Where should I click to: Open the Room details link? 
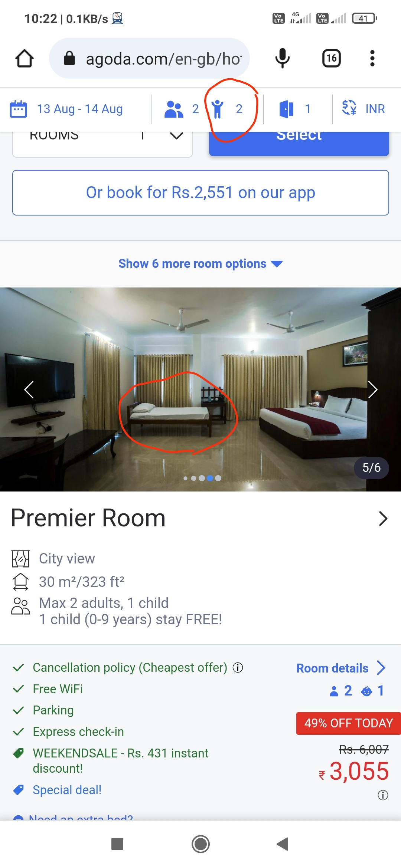(x=340, y=668)
